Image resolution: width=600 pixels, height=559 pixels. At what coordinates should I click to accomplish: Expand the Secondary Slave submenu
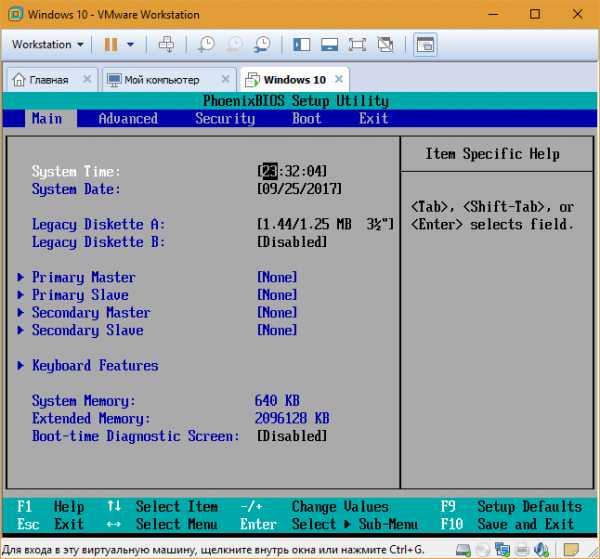pos(88,330)
